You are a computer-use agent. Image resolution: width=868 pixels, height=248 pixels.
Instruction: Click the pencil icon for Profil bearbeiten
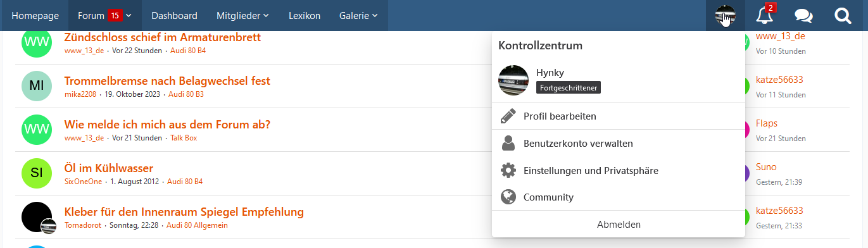tap(508, 116)
